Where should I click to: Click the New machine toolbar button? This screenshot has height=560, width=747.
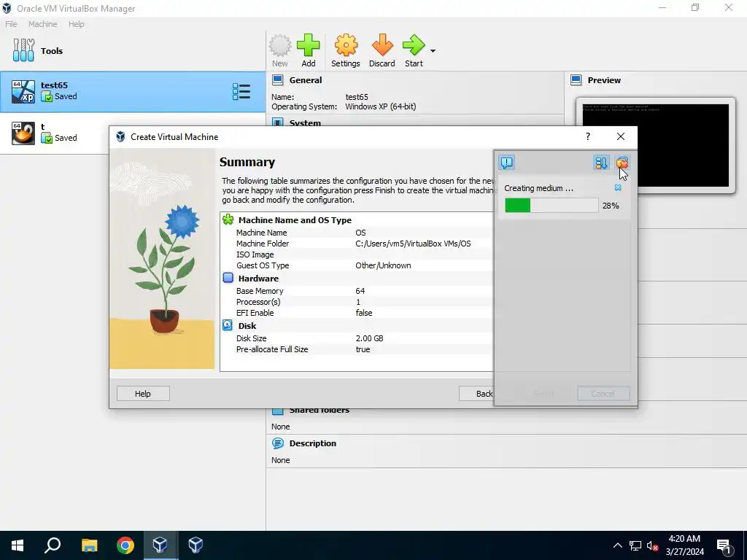tap(280, 51)
